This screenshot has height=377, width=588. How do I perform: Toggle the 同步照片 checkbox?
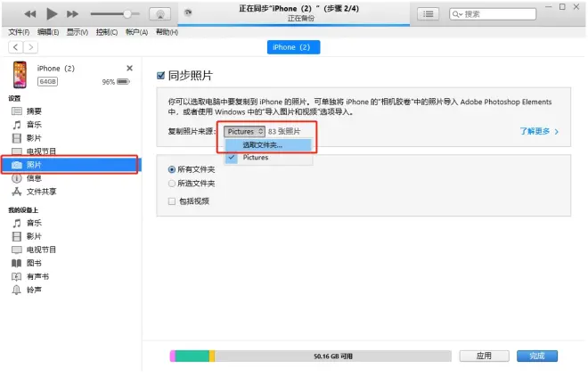click(161, 76)
